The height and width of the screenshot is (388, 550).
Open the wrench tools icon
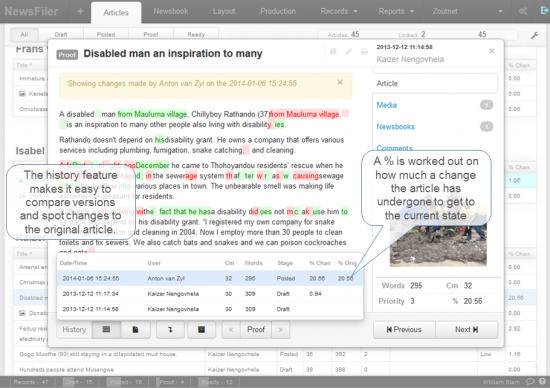[534, 35]
